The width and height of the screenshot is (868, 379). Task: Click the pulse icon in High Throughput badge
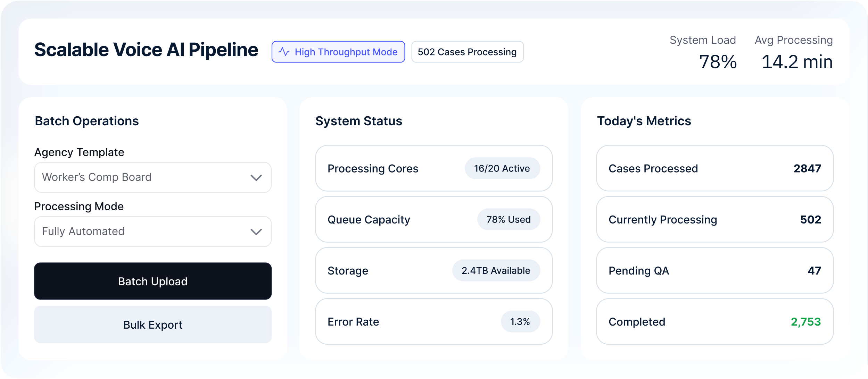[x=284, y=52]
